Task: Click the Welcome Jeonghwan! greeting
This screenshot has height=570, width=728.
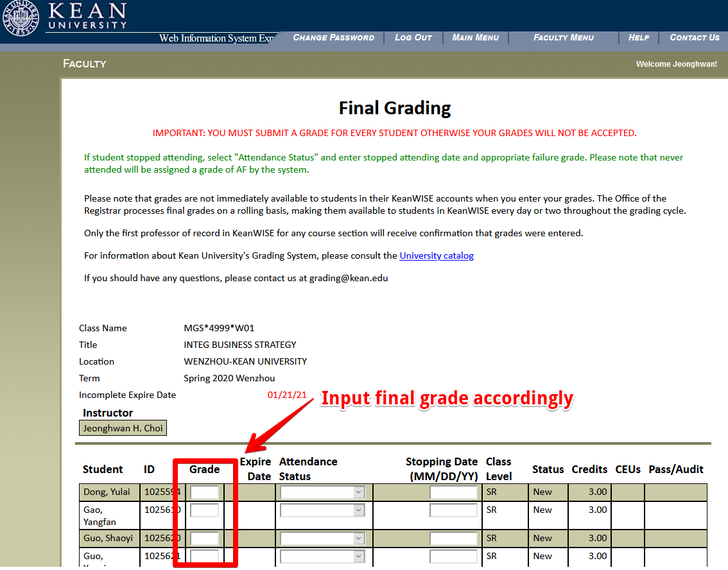Action: click(677, 64)
